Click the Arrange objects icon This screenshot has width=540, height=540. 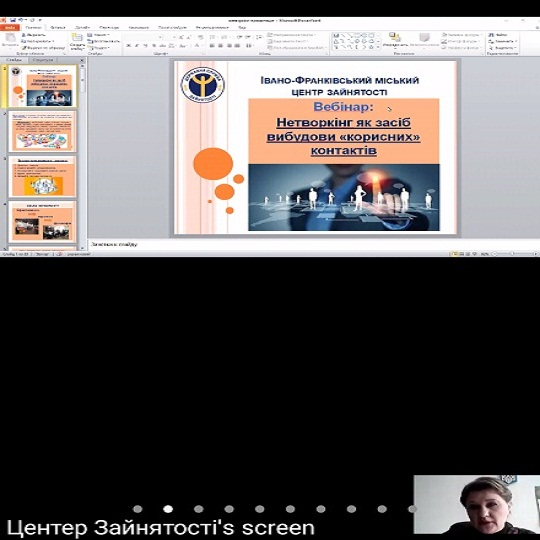(395, 37)
